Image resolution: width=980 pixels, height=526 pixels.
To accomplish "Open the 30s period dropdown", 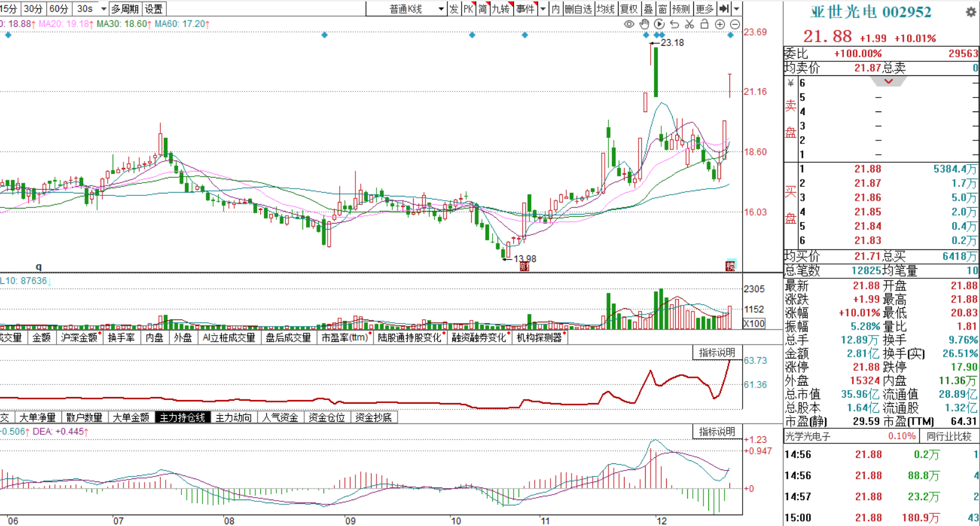I will [x=104, y=8].
